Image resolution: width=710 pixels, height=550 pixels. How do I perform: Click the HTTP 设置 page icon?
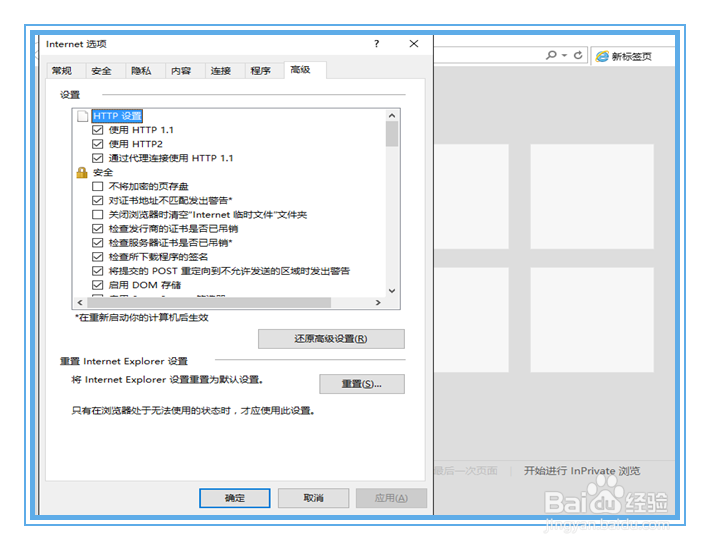82,116
